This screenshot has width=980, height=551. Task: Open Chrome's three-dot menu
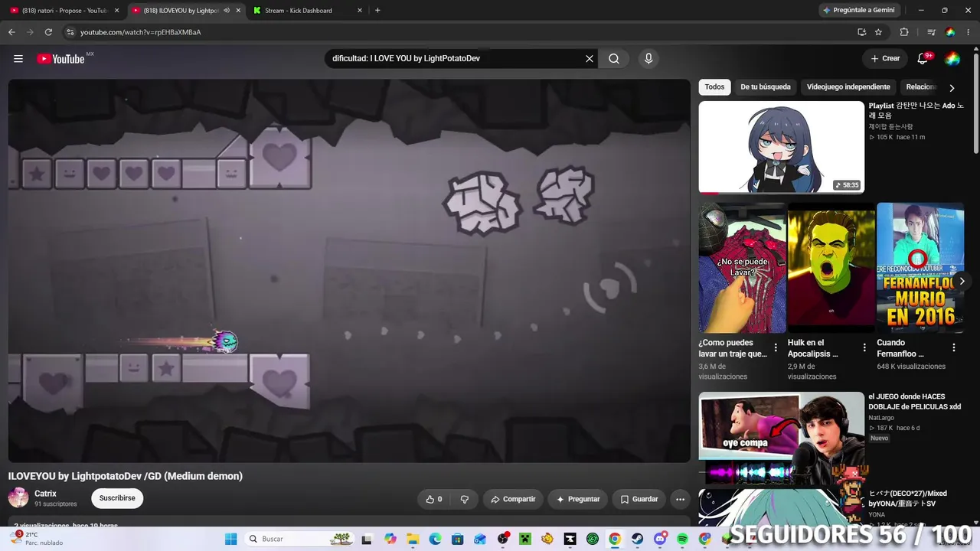(x=969, y=32)
